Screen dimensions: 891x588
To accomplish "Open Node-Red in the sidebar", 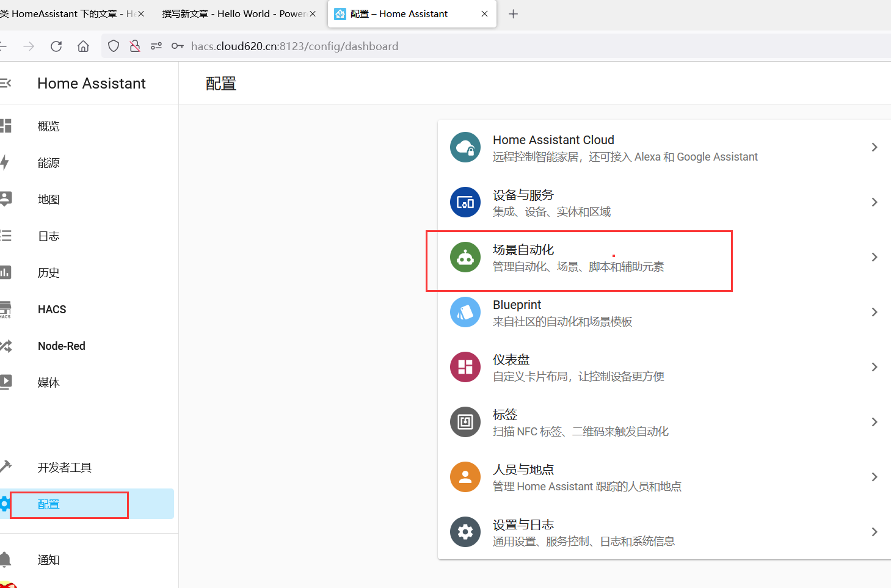I will click(61, 346).
